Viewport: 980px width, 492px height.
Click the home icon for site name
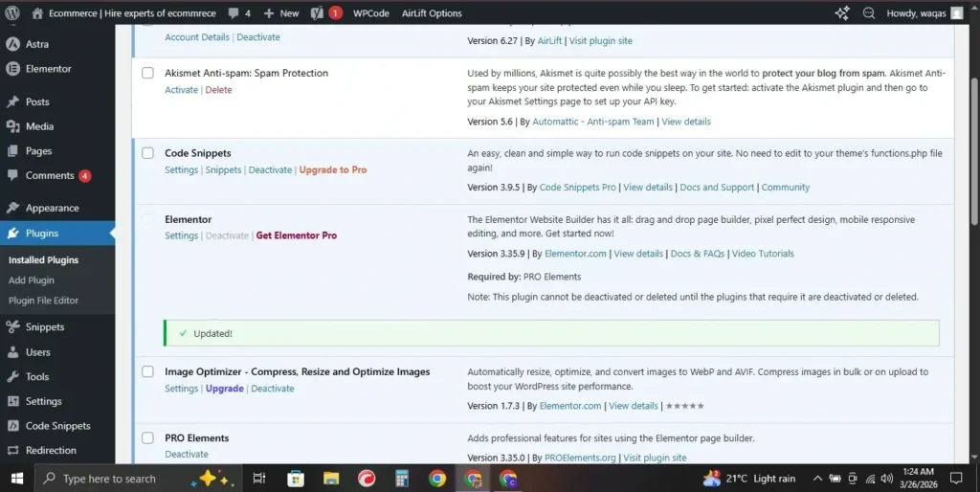point(37,13)
